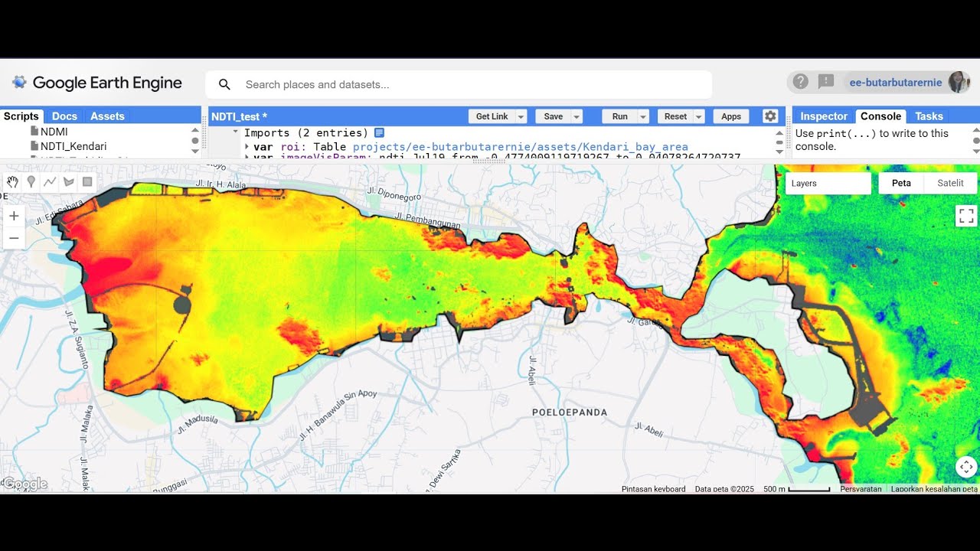Image resolution: width=980 pixels, height=551 pixels.
Task: Click the console panel scroll-up arrow
Action: [975, 130]
